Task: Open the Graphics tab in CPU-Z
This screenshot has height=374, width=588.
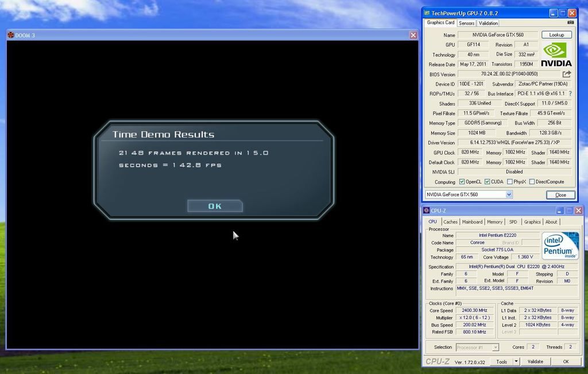Action: point(532,222)
